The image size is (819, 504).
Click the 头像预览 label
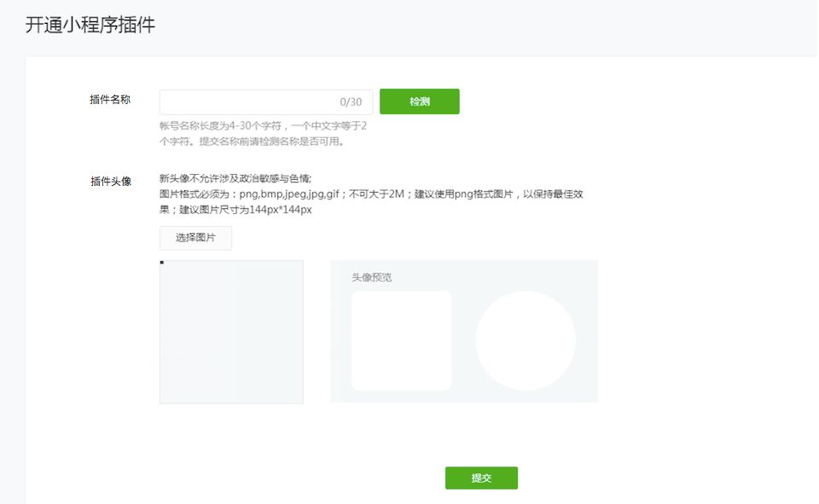pos(372,277)
